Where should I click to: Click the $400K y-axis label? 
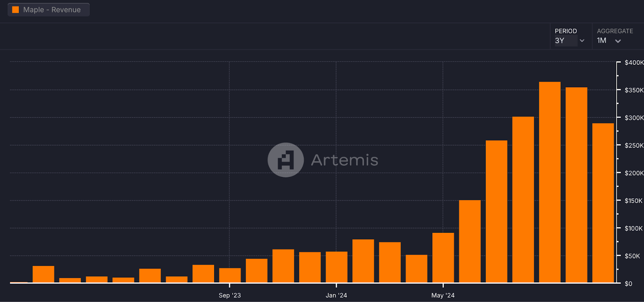pos(634,62)
